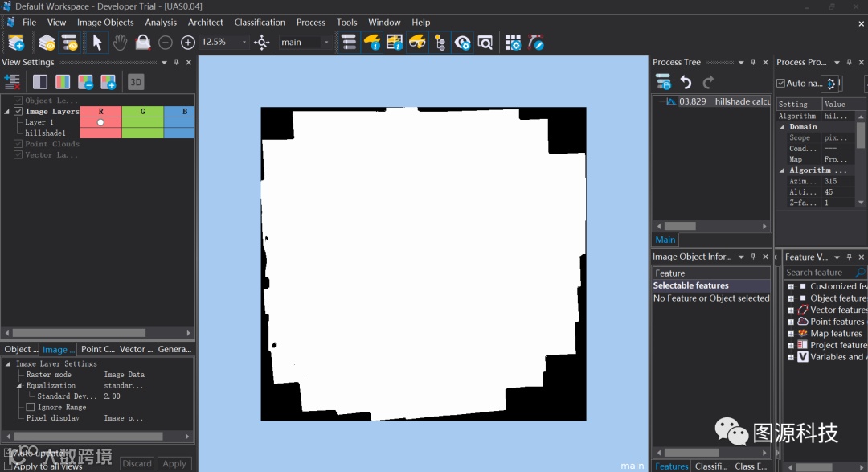Toggle the Point Clouds checkbox
Screen dimensions: 868x472
[18, 144]
